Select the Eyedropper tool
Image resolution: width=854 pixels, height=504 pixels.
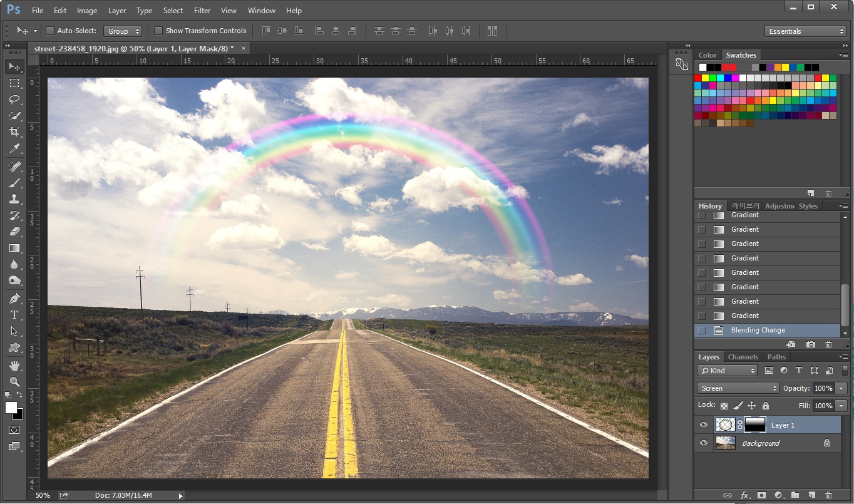click(x=14, y=148)
